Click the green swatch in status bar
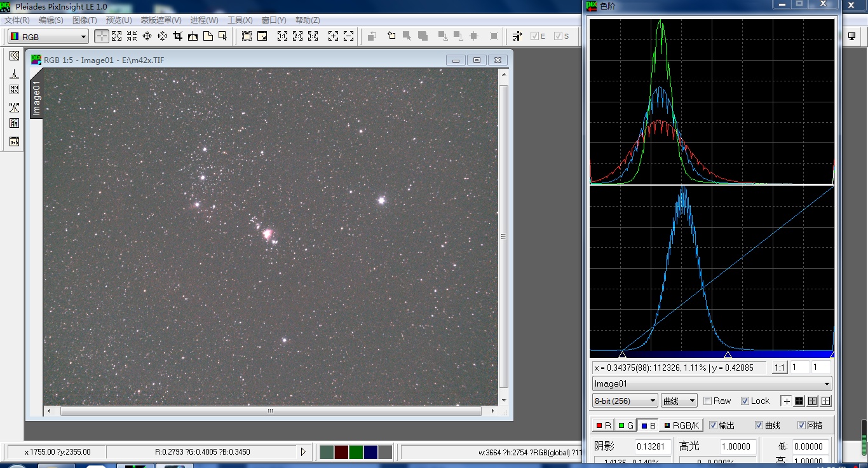The image size is (868, 468). (356, 452)
